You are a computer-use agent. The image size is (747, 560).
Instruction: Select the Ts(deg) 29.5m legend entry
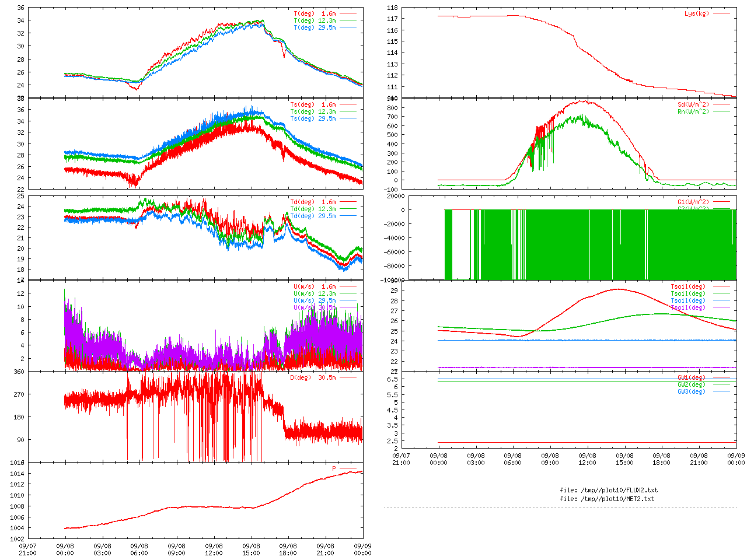(x=313, y=118)
